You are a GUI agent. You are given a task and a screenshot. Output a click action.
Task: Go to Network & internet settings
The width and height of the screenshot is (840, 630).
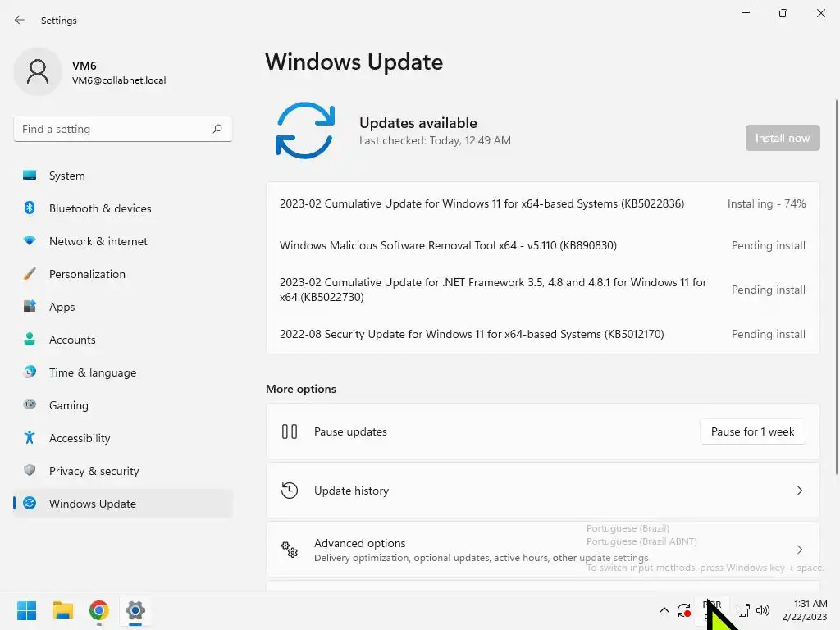coord(123,241)
